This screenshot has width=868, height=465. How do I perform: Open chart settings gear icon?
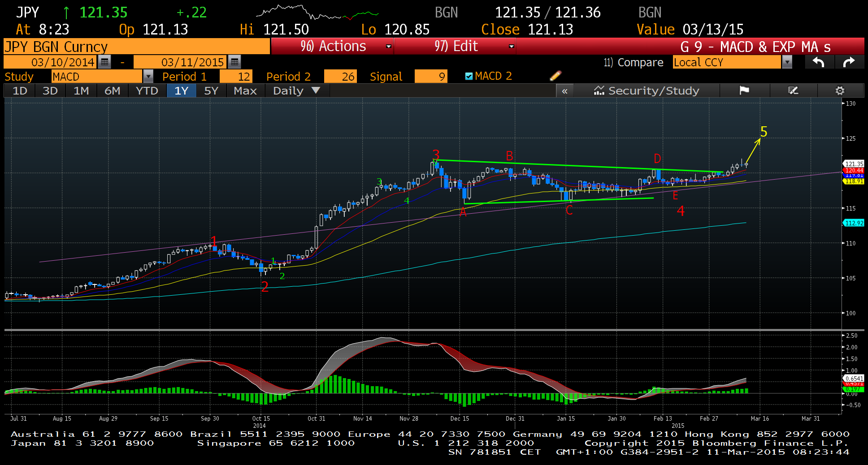coord(840,91)
